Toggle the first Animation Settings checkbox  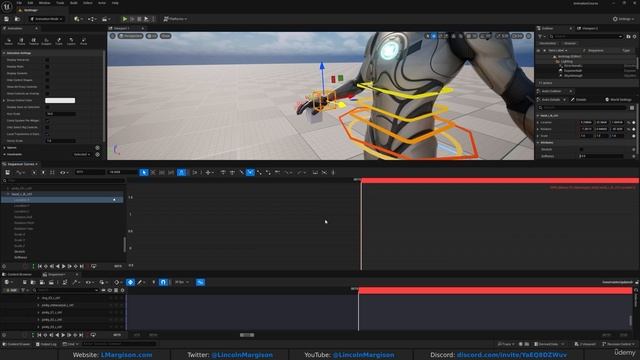tap(47, 60)
